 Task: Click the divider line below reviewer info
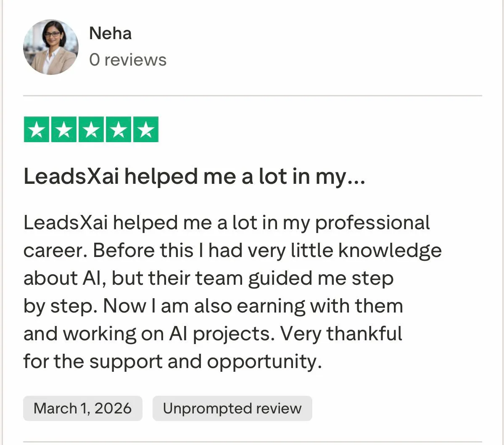[252, 96]
